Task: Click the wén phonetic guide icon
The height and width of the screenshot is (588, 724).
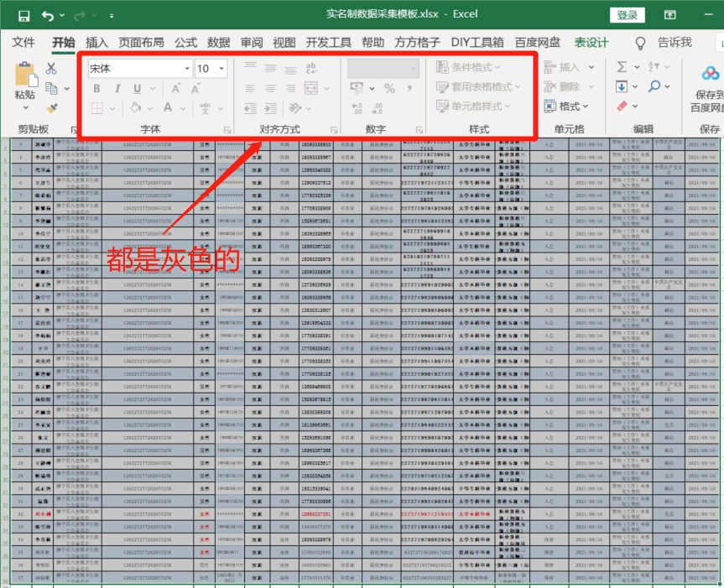Action: (x=205, y=108)
